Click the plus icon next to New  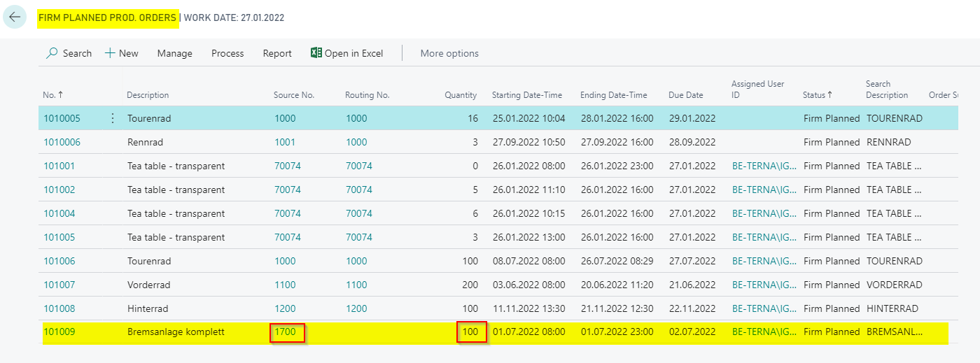tap(110, 53)
